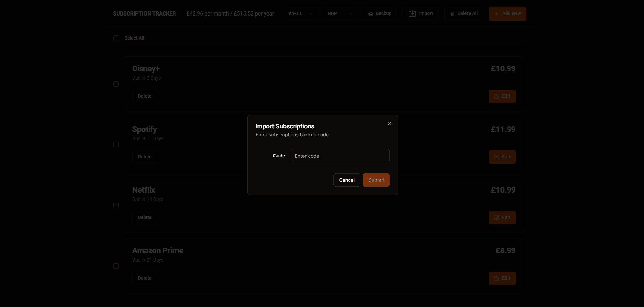Click the Amazon Prime title text
This screenshot has height=307, width=644.
(x=158, y=251)
